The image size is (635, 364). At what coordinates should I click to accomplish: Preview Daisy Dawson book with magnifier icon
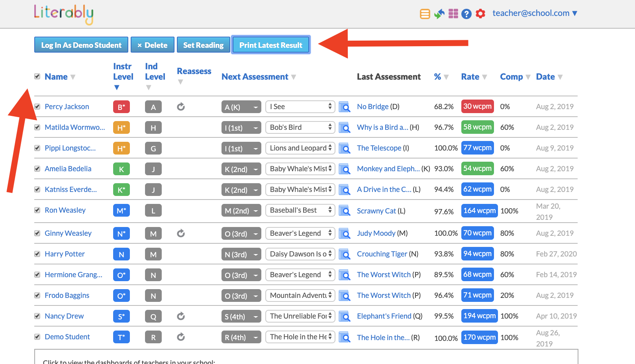345,254
